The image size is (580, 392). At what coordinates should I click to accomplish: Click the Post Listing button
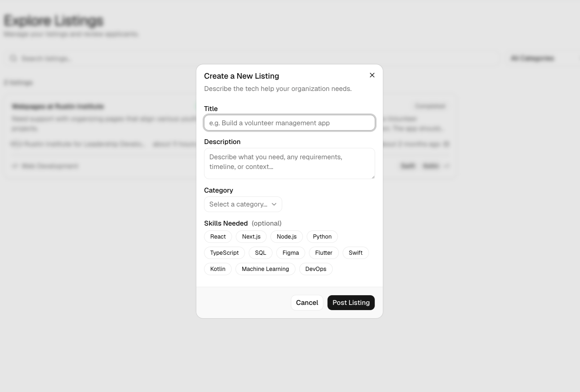pos(351,303)
